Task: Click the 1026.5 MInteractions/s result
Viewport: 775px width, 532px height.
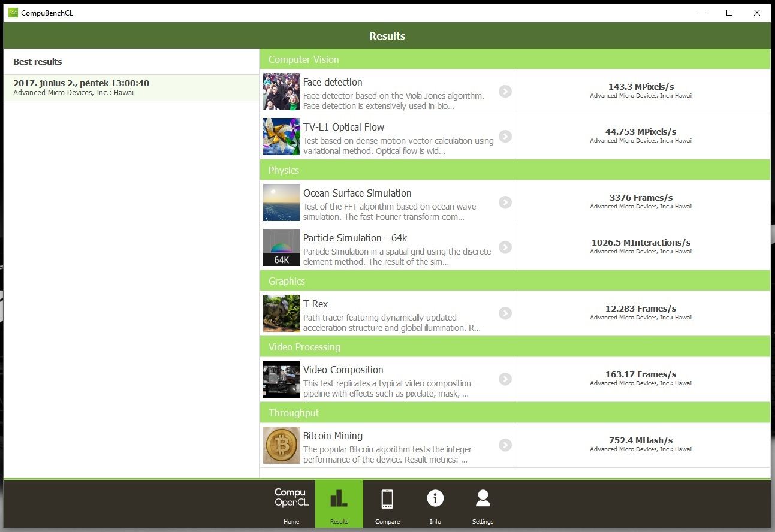Action: click(x=641, y=243)
